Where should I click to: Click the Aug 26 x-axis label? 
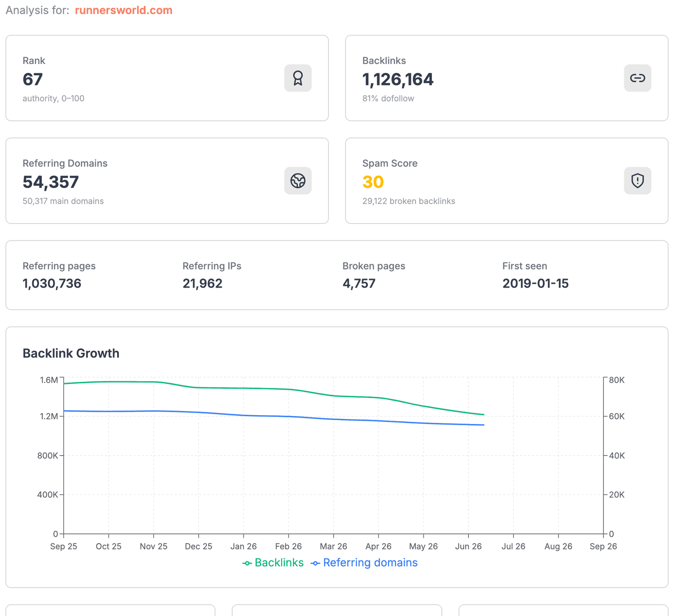(x=558, y=546)
